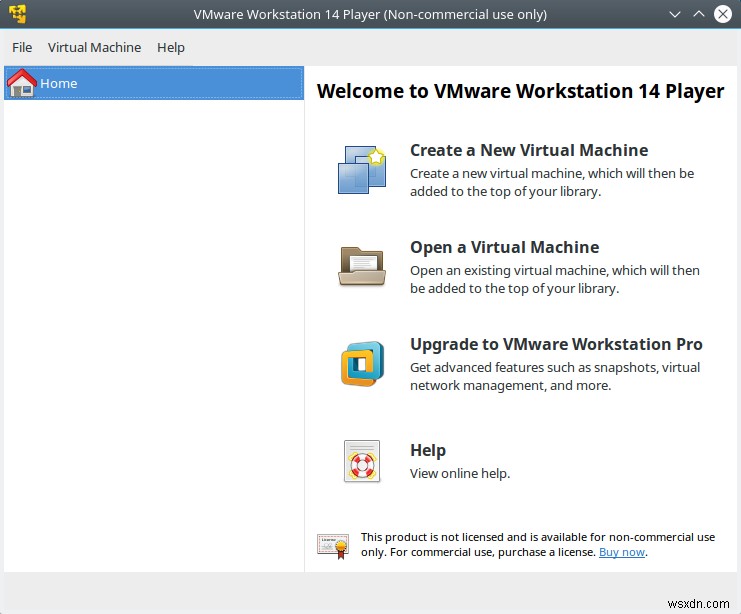
Task: Click Upgrade to VMware Workstation Pro heading
Action: pyautogui.click(x=556, y=344)
